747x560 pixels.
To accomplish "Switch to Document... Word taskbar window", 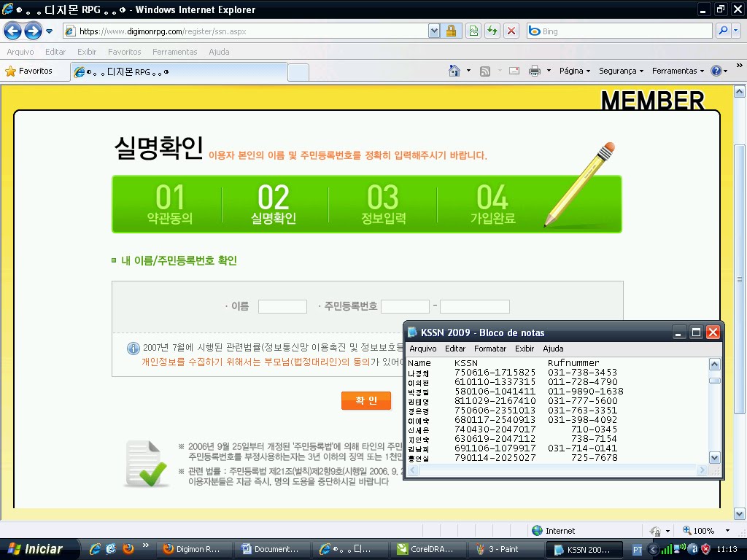I will click(273, 549).
